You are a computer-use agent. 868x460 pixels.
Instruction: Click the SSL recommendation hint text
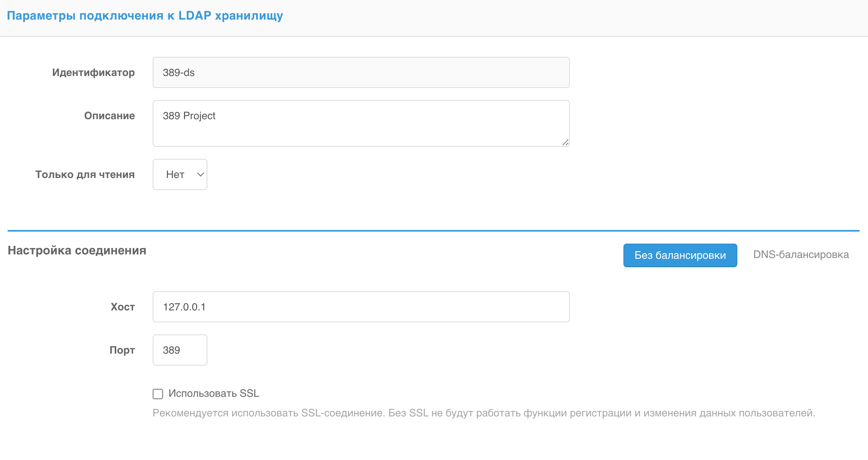click(484, 413)
